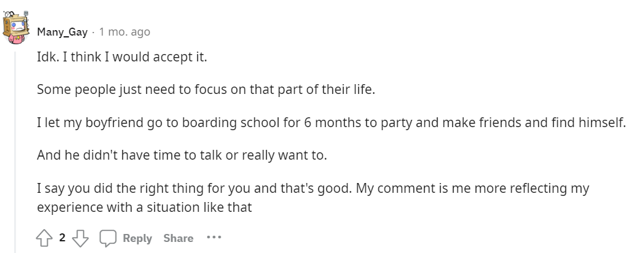Click the final line 'experience with a situation like that'
Image resolution: width=644 pixels, height=253 pixels.
tap(144, 207)
